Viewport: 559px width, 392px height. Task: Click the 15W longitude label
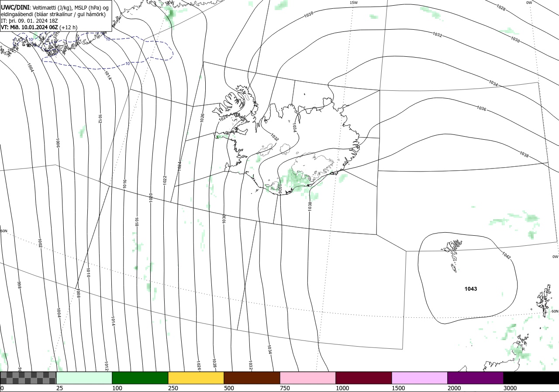354,3
